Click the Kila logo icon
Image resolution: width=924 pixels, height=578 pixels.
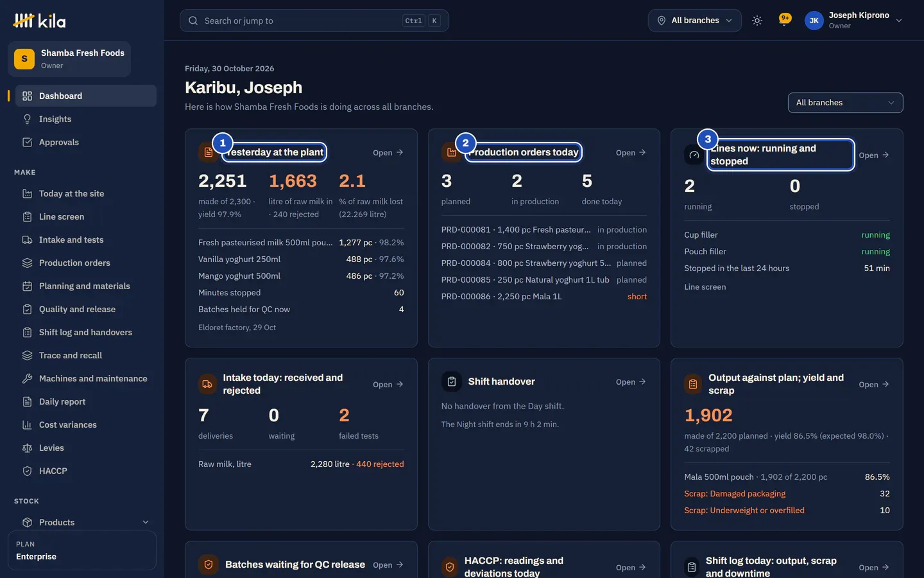[x=24, y=21]
